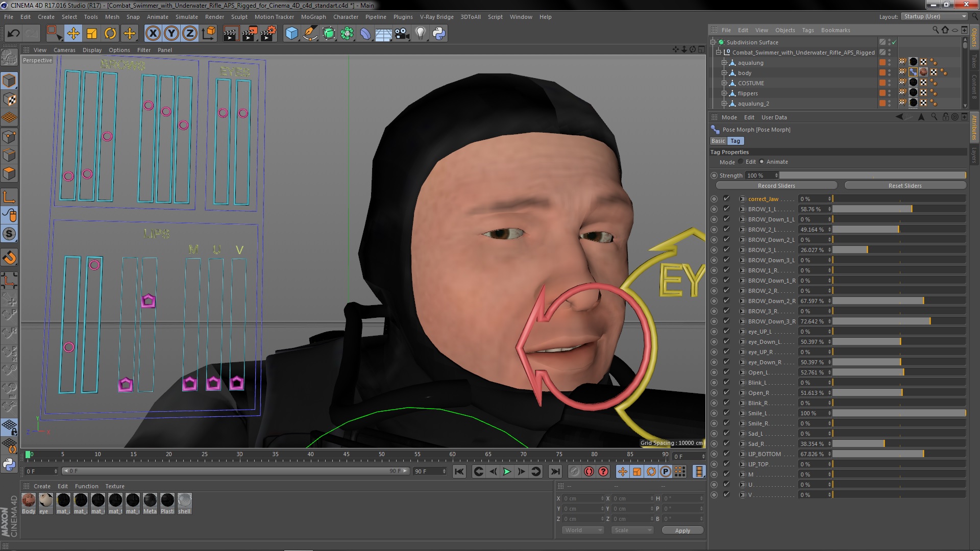Add a Floor environment object
The width and height of the screenshot is (980, 551).
[x=383, y=34]
